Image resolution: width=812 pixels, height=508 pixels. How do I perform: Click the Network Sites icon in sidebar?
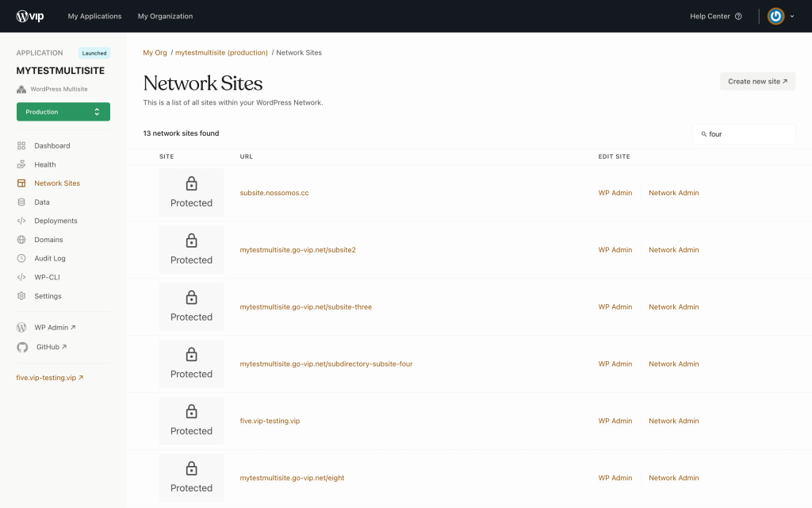tap(21, 183)
